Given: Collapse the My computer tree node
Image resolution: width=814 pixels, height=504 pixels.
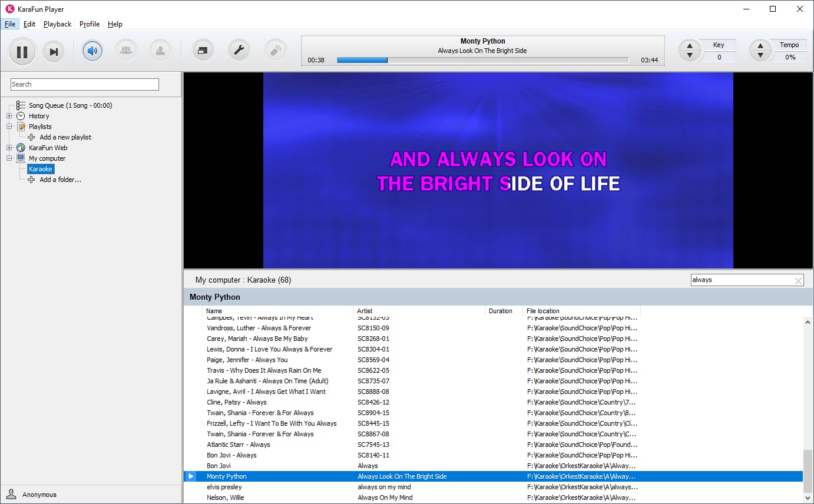Looking at the screenshot, I should (9, 158).
